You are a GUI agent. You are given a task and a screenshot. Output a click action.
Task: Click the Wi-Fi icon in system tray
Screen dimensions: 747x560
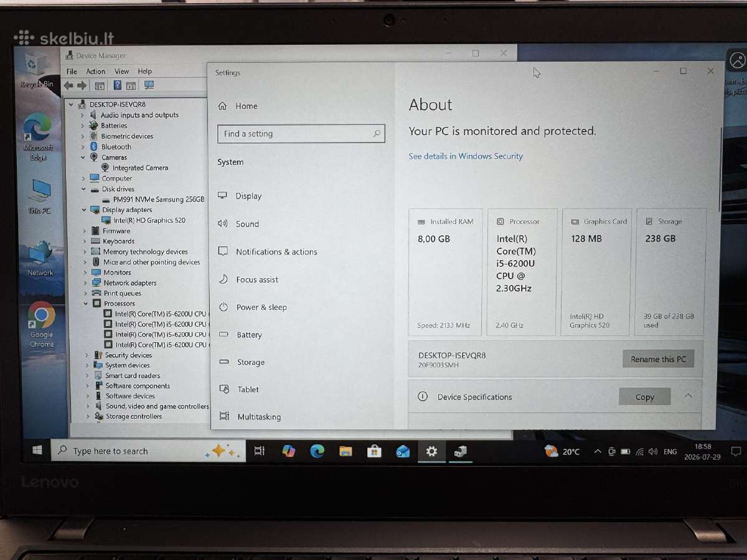(x=639, y=452)
